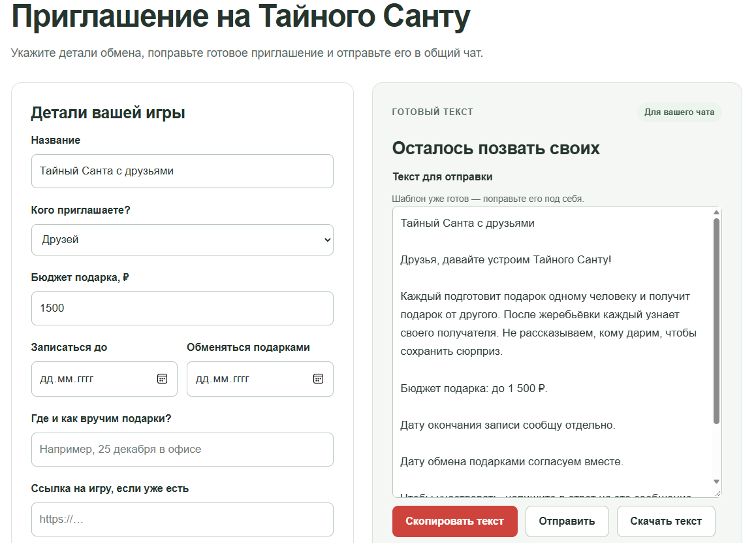Click 'Дату обмена подарками согласуем вместе.' line
The height and width of the screenshot is (543, 756).
tap(512, 462)
